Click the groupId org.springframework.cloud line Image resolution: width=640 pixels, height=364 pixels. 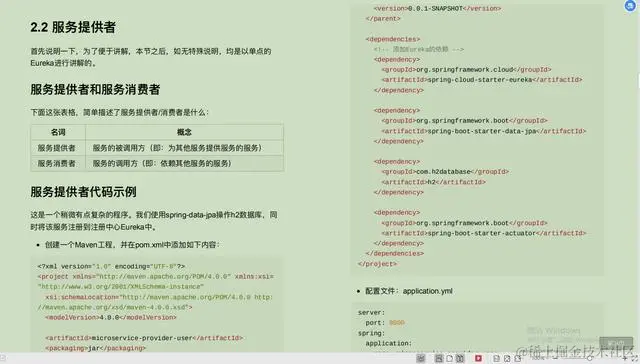point(467,70)
